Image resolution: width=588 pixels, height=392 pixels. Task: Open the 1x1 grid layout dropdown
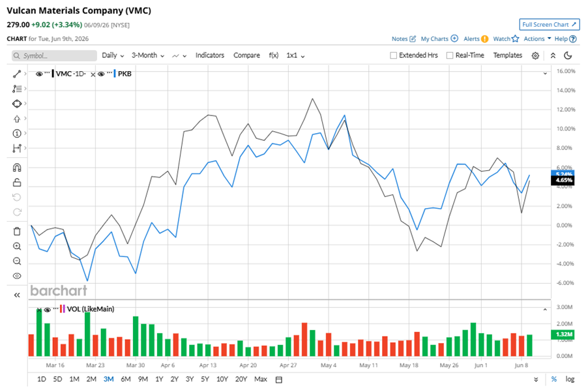pos(295,55)
